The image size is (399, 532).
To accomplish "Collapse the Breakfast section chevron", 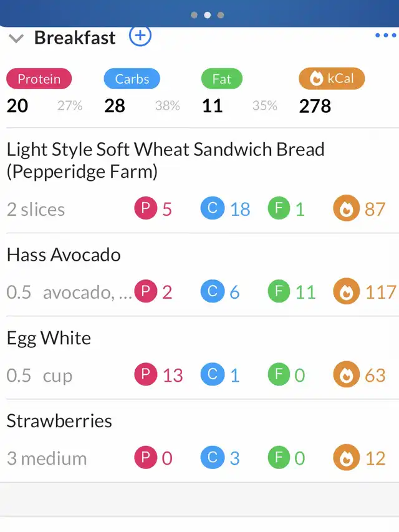I will pos(16,39).
